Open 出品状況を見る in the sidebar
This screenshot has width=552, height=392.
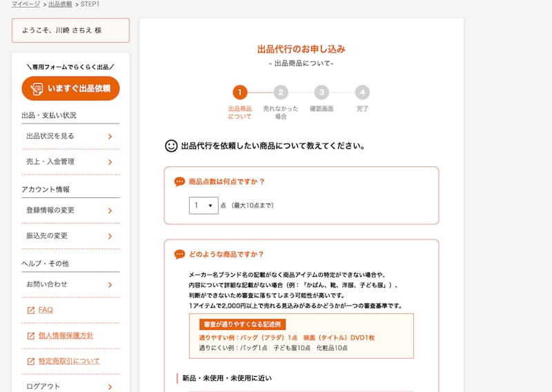point(70,136)
